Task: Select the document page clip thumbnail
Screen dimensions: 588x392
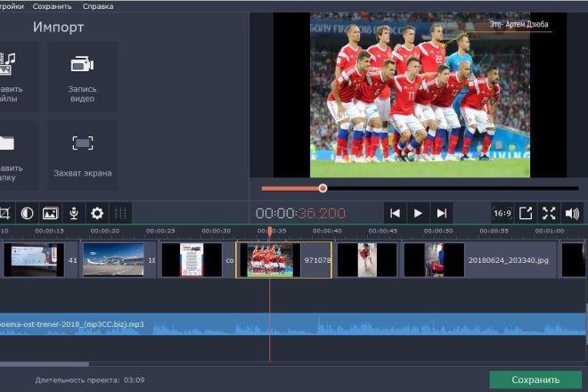Action: point(192,260)
